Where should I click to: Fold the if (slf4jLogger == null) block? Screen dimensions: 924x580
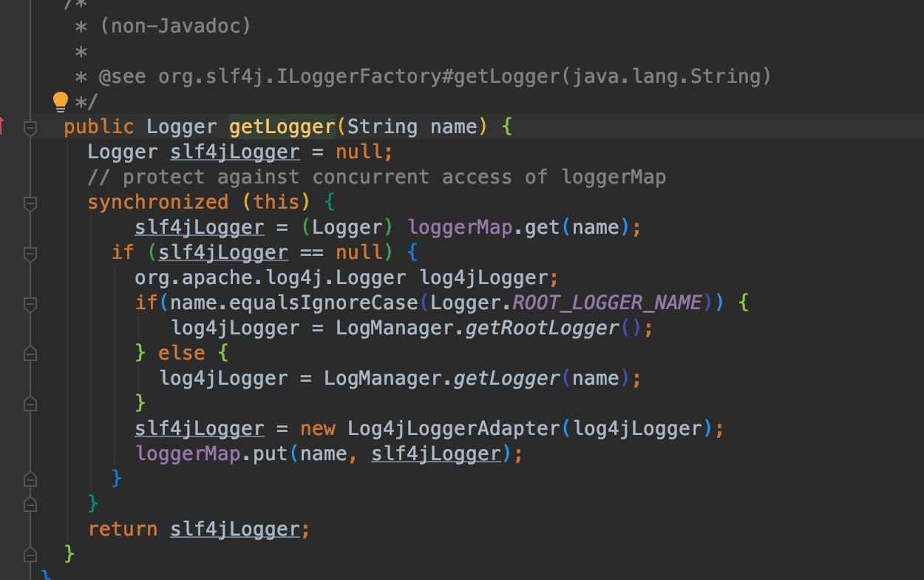pos(30,253)
